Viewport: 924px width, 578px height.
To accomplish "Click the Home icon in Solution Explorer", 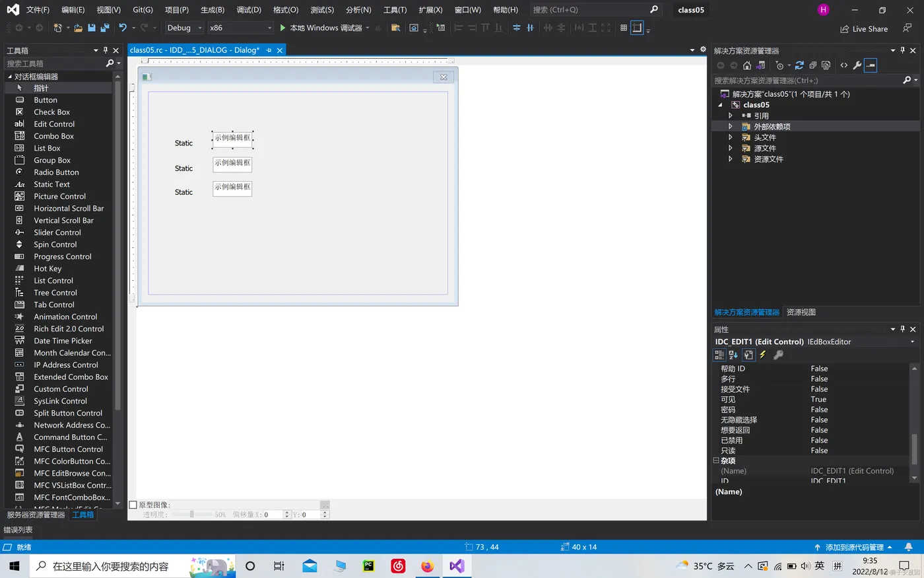I will [x=747, y=65].
